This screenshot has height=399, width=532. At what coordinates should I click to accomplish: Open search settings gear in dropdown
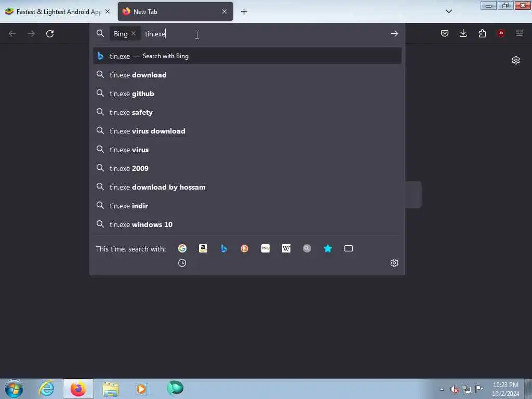coord(394,263)
